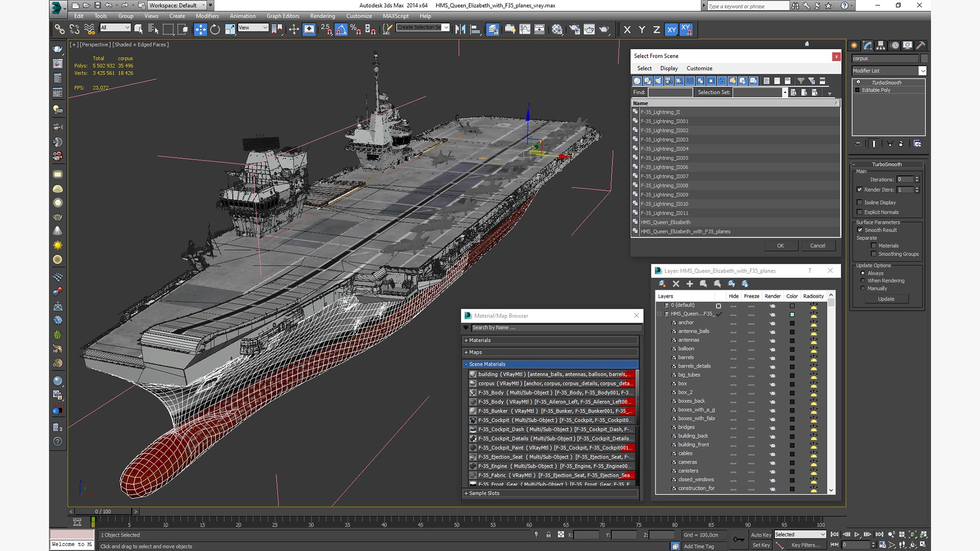Open the Align tool
The height and width of the screenshot is (551, 980).
[x=475, y=30]
